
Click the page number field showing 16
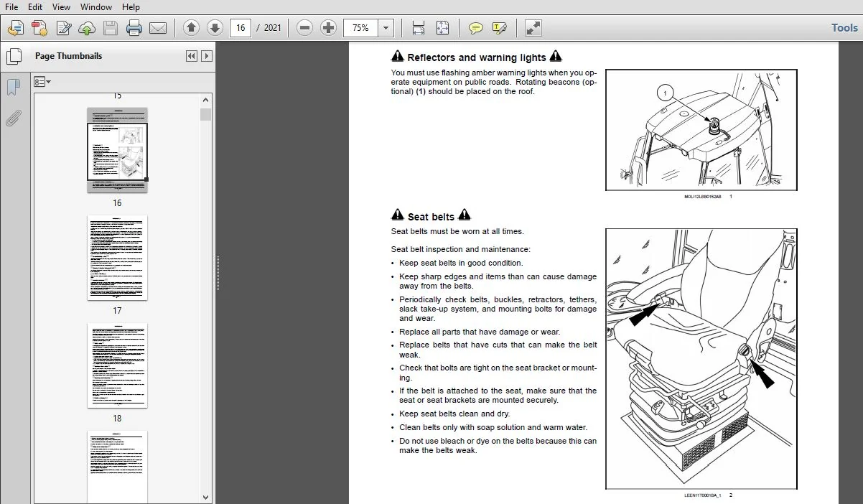241,28
